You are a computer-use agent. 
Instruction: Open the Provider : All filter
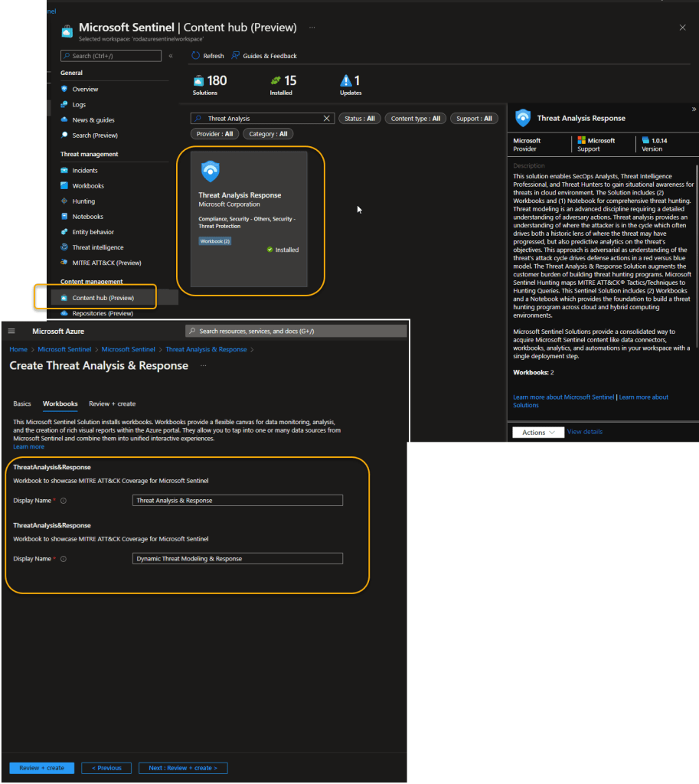click(214, 134)
